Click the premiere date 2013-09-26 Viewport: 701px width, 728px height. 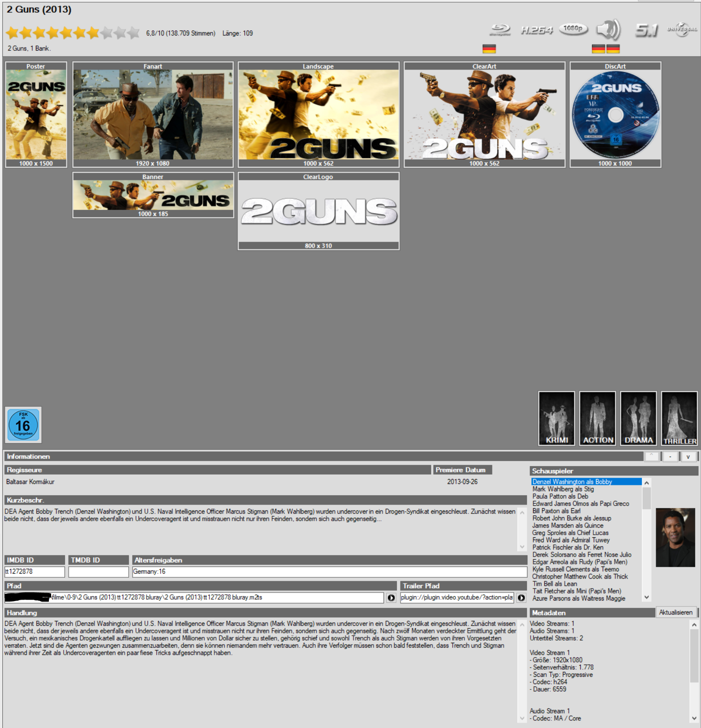[462, 482]
